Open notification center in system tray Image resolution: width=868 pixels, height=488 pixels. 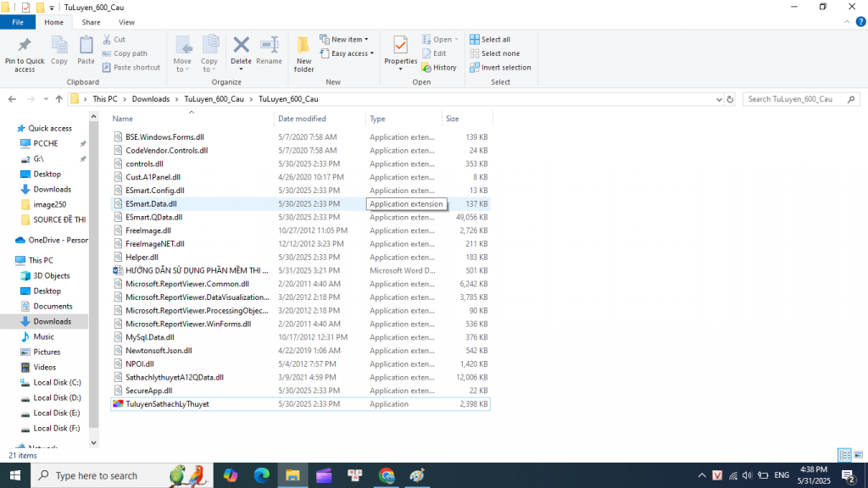848,475
